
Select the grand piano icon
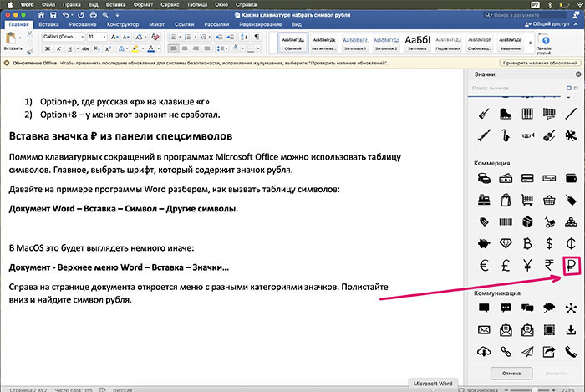point(506,114)
